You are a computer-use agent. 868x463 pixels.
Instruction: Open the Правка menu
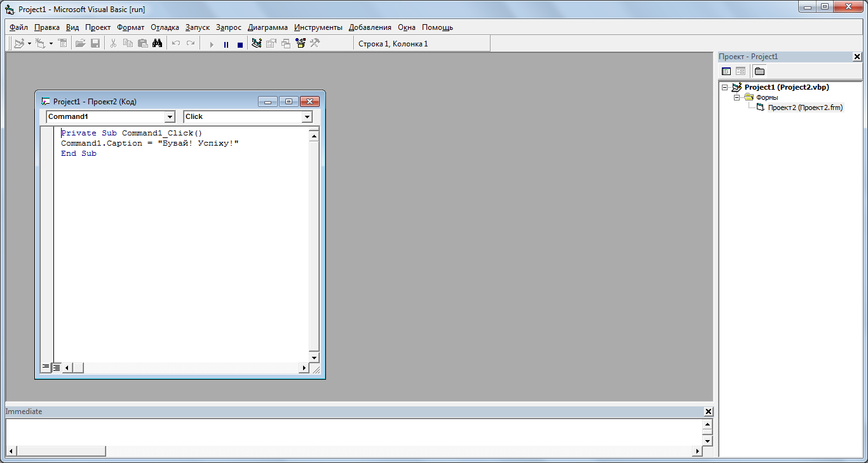pyautogui.click(x=47, y=27)
